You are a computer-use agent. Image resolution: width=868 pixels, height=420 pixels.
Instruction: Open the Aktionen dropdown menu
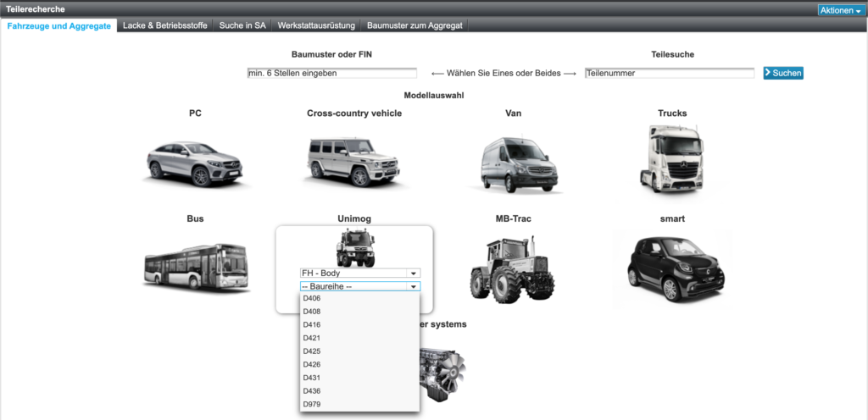[x=840, y=10]
